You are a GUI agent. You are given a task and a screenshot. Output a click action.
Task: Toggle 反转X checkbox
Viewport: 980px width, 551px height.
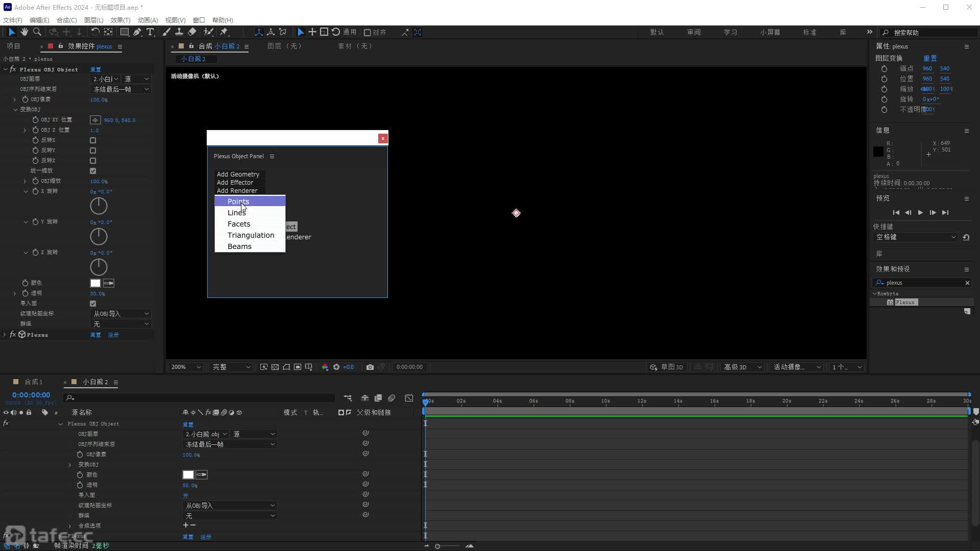(x=93, y=140)
